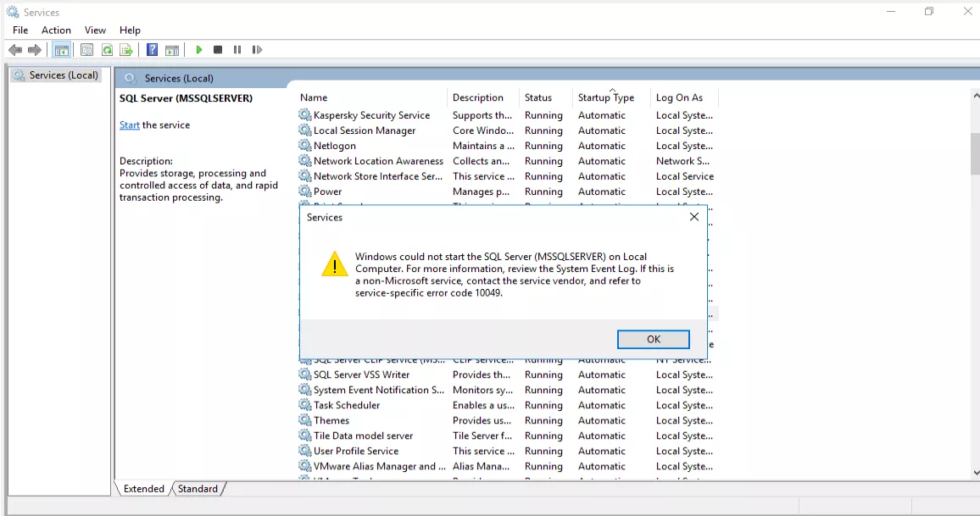This screenshot has width=980, height=516.
Task: Open service Properties from the toolbar icon
Action: tap(86, 50)
